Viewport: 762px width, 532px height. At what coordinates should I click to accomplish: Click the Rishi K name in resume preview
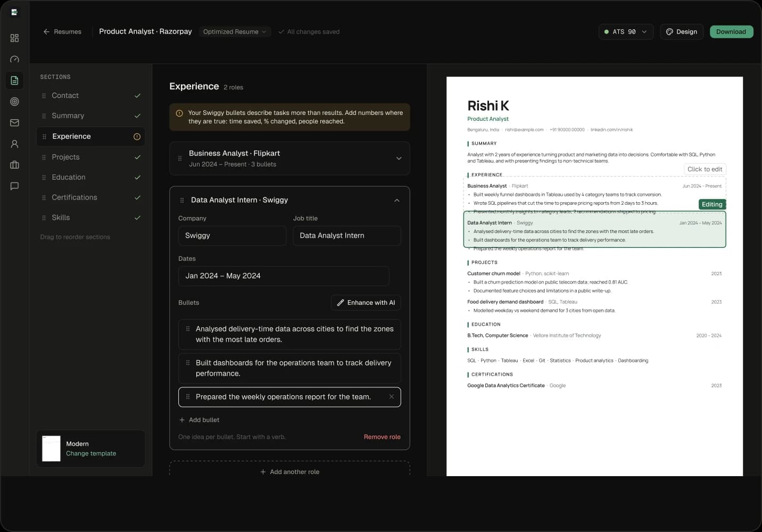(488, 106)
